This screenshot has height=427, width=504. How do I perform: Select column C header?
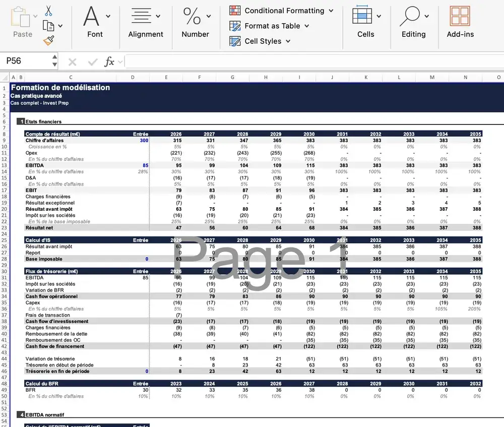click(x=71, y=78)
